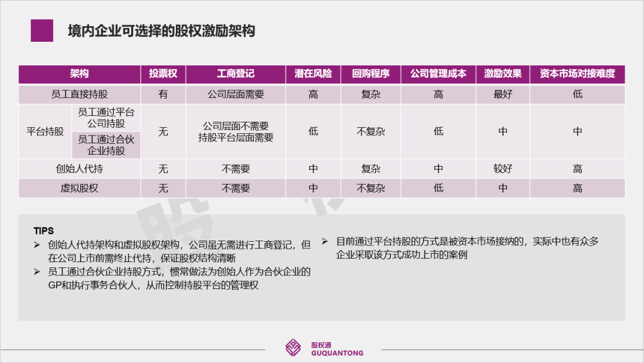Click the 股权通 footer brand text
This screenshot has width=644, height=363.
(321, 345)
